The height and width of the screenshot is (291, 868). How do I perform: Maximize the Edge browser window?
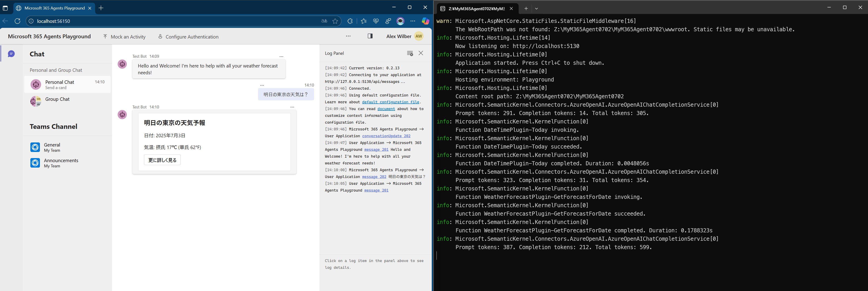410,7
